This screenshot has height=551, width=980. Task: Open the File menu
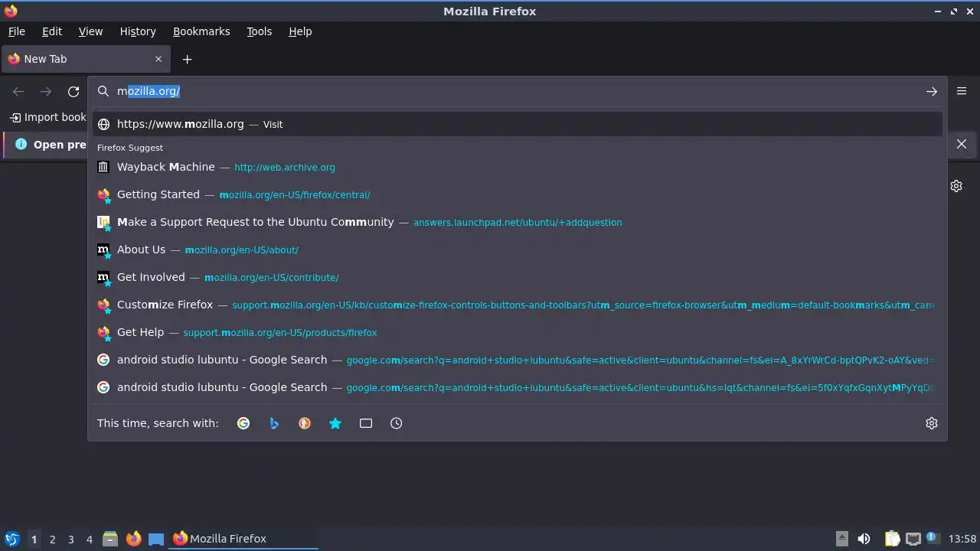17,31
